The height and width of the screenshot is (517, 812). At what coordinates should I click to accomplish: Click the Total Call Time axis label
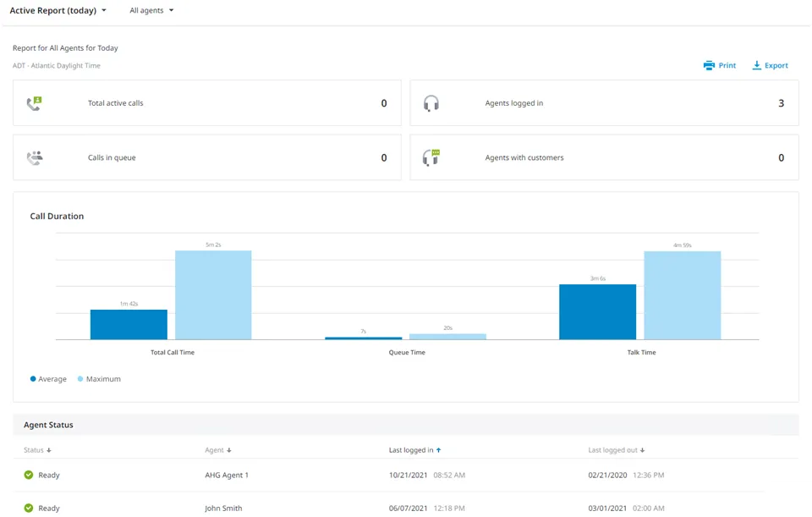coord(173,352)
